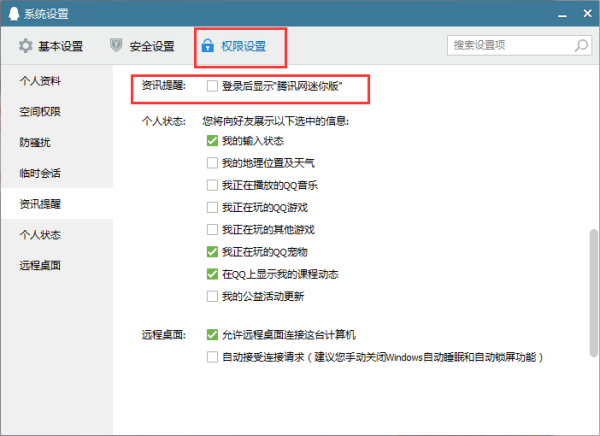This screenshot has width=600, height=436.
Task: Enable 登录后显示腾讯网迷你版 checkbox
Action: [x=212, y=86]
